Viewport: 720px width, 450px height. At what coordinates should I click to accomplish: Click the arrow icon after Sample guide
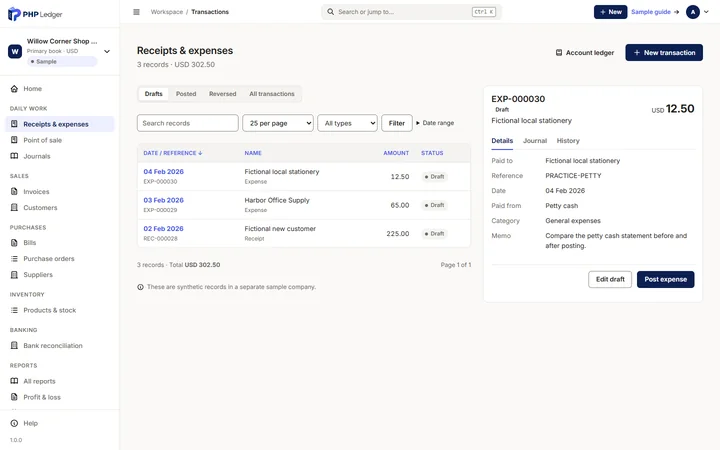click(676, 12)
